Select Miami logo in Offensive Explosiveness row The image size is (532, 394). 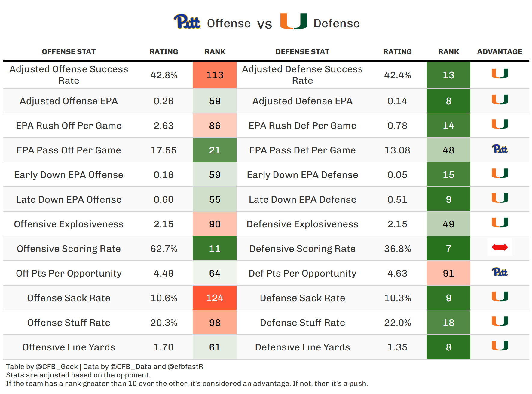[x=500, y=223]
